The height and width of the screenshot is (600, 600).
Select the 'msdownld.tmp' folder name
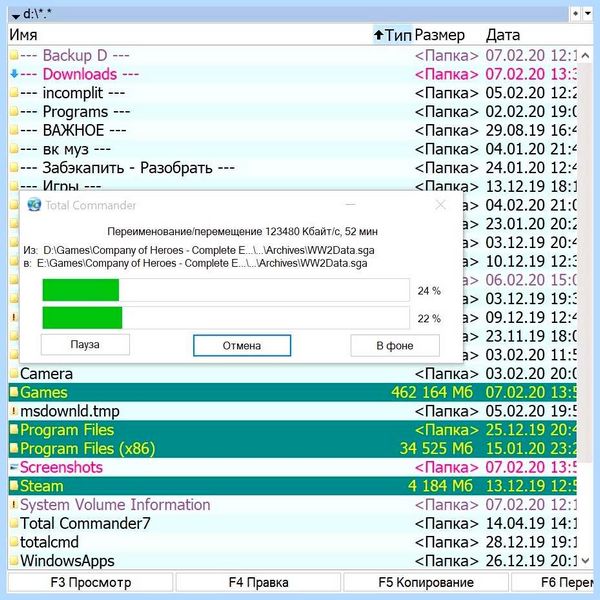(70, 411)
